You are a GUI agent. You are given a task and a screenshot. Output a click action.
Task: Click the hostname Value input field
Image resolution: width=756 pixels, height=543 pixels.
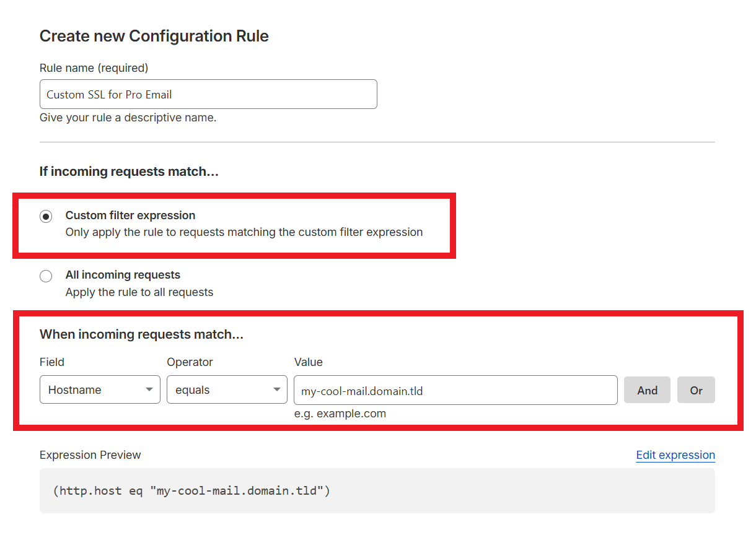click(x=455, y=389)
